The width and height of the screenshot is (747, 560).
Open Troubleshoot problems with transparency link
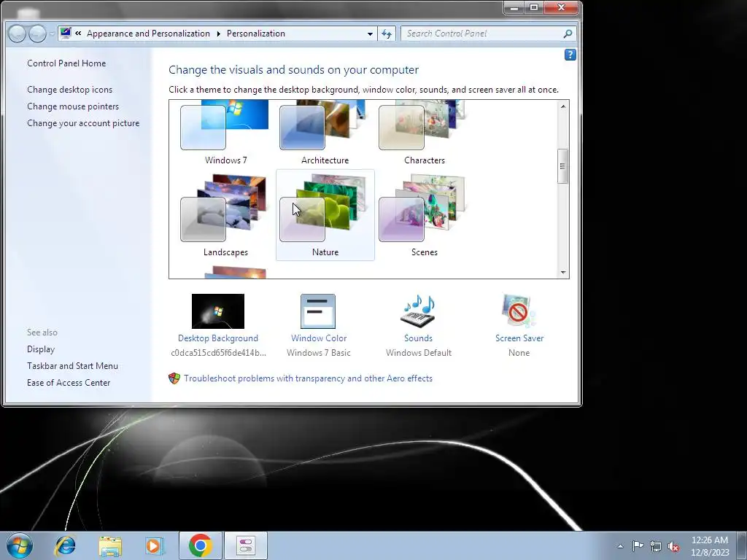pyautogui.click(x=309, y=378)
